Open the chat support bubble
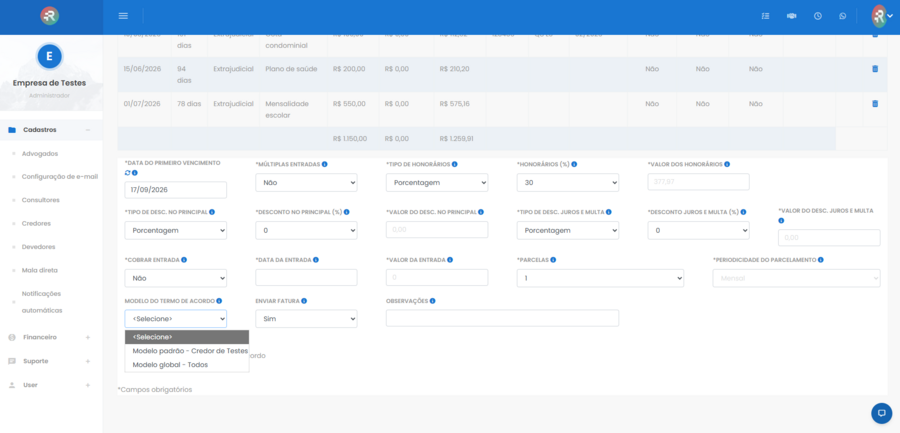 click(x=882, y=413)
